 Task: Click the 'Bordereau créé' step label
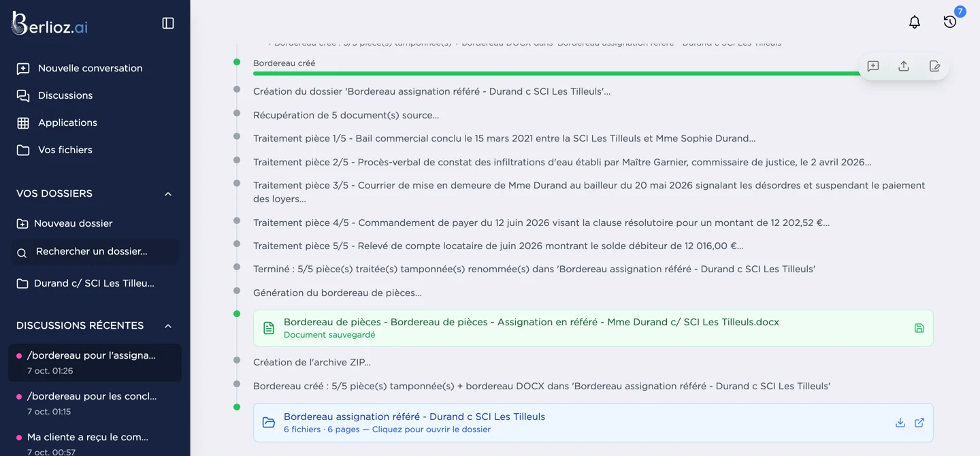click(x=284, y=63)
